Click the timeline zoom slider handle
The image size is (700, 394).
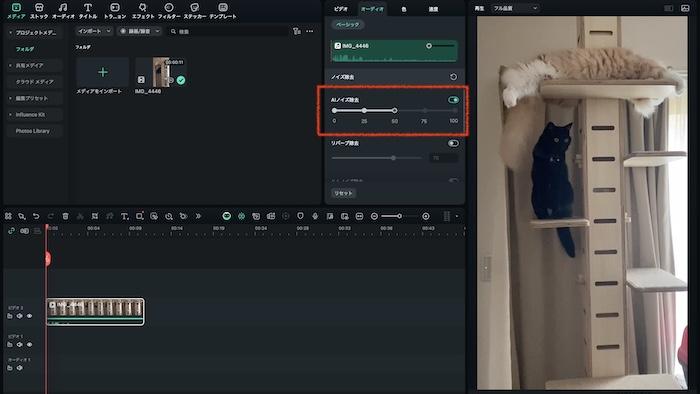399,216
